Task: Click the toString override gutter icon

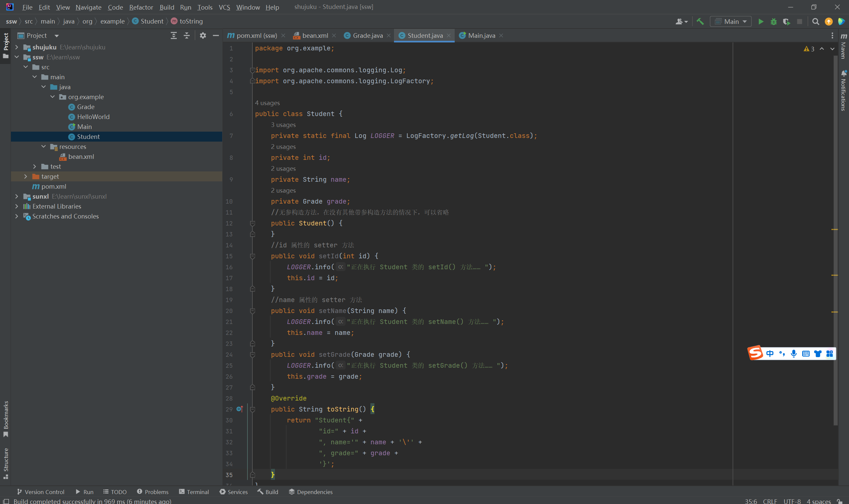Action: click(x=240, y=409)
